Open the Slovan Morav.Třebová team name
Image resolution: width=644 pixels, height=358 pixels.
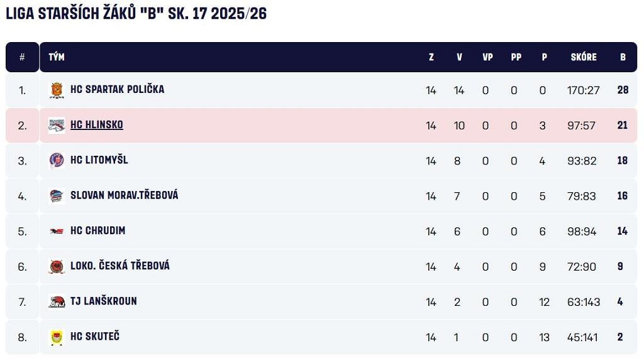(124, 195)
